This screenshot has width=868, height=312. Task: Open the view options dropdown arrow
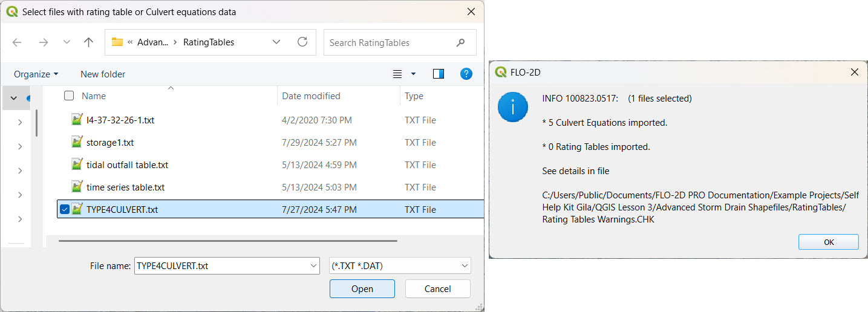414,74
